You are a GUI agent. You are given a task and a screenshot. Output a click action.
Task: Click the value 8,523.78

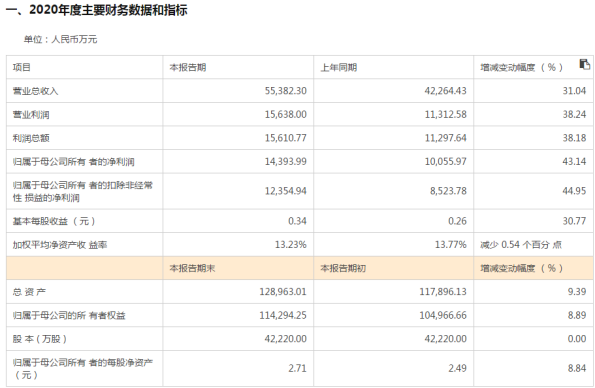(448, 191)
